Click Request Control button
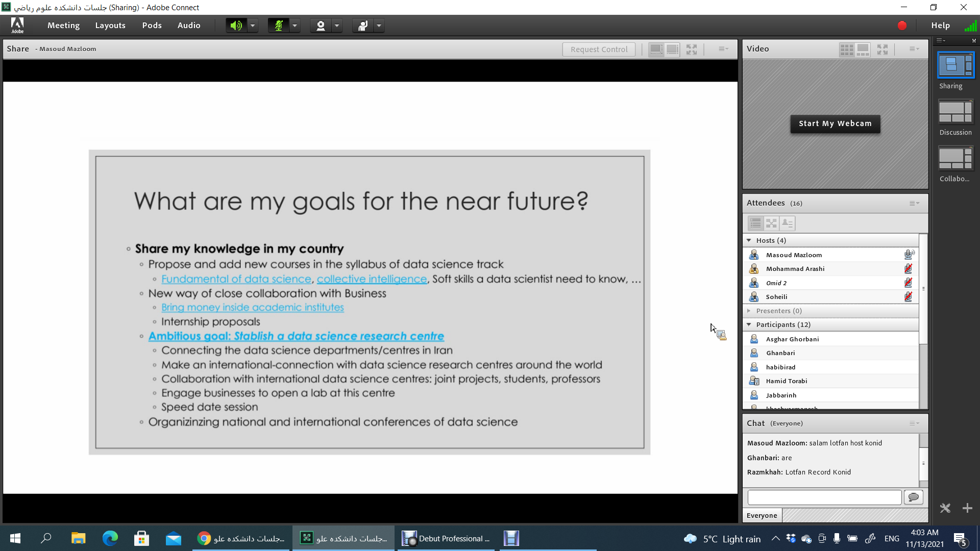 (x=599, y=49)
